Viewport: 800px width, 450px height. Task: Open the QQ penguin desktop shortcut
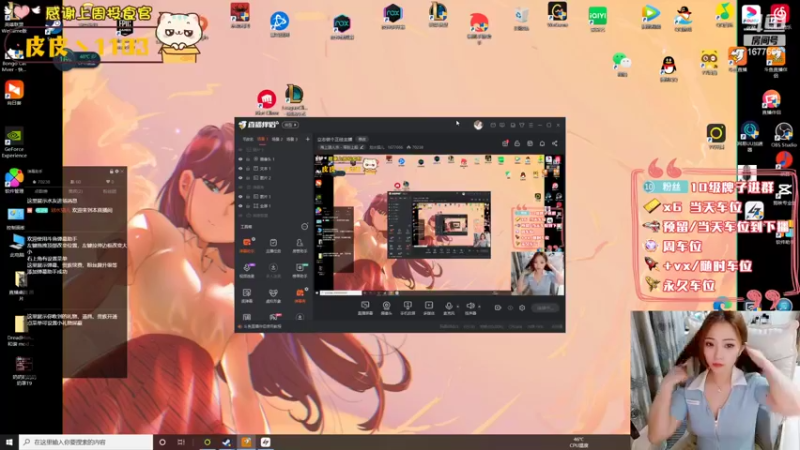coord(668,69)
